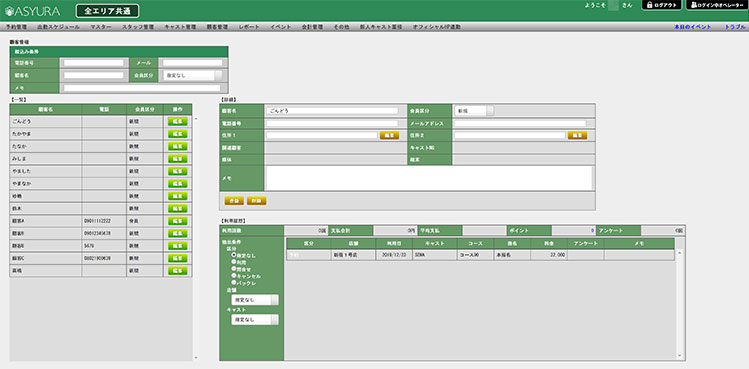The height and width of the screenshot is (369, 749).
Task: Focus the 電話番号 filter field
Action: (x=94, y=63)
